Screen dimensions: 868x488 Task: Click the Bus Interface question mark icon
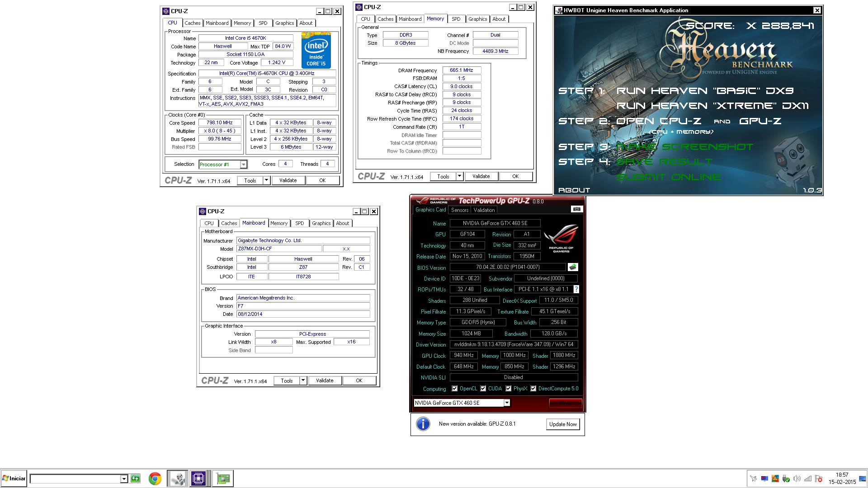[576, 289]
